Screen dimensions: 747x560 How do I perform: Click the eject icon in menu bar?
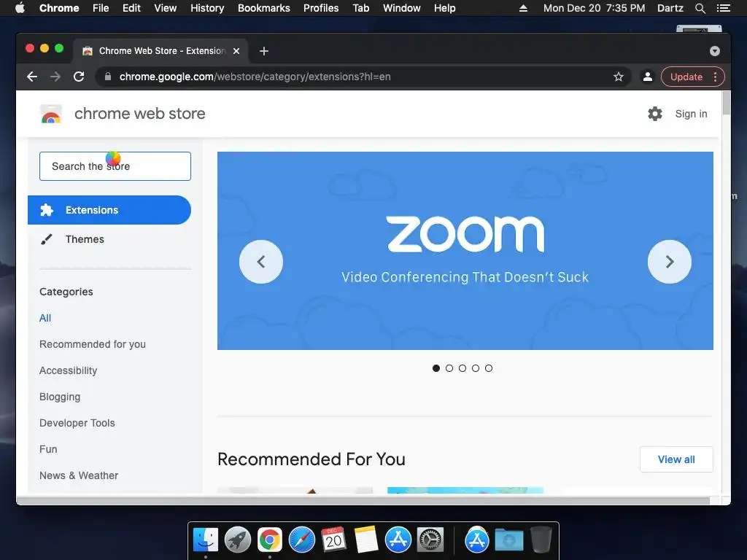[523, 8]
